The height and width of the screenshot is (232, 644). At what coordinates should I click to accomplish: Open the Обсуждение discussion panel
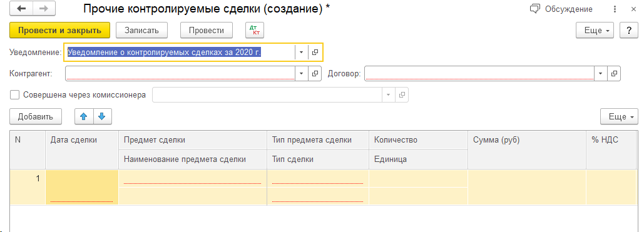(561, 9)
